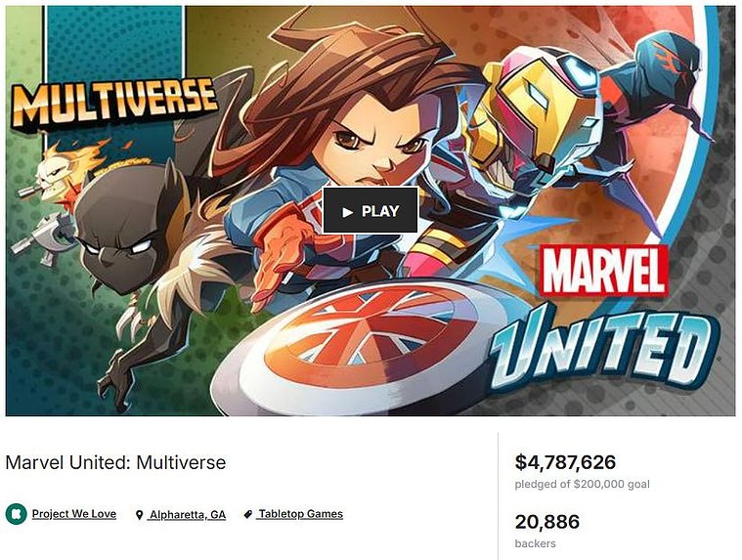This screenshot has width=742, height=560.
Task: Open the Tabletop Games category link
Action: (x=300, y=514)
